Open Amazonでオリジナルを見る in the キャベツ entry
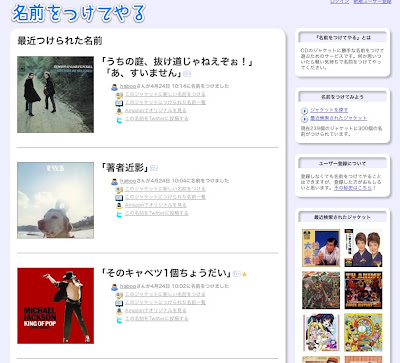The image size is (400, 363). pos(156,310)
